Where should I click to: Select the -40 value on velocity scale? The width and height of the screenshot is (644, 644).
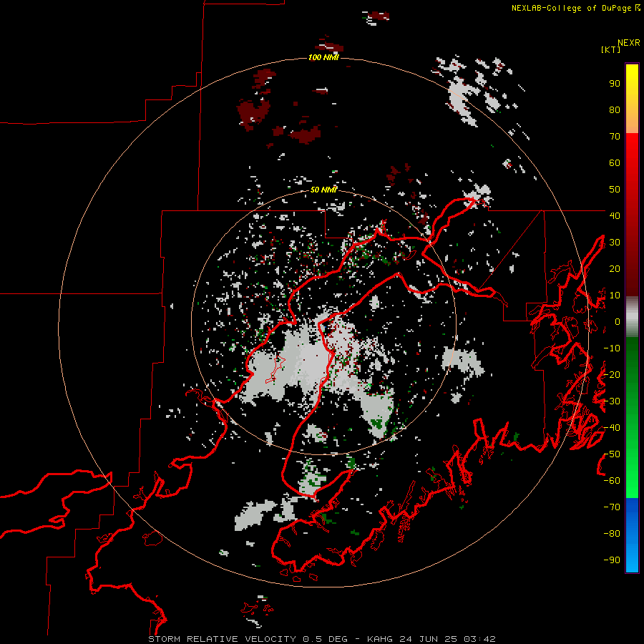612,428
